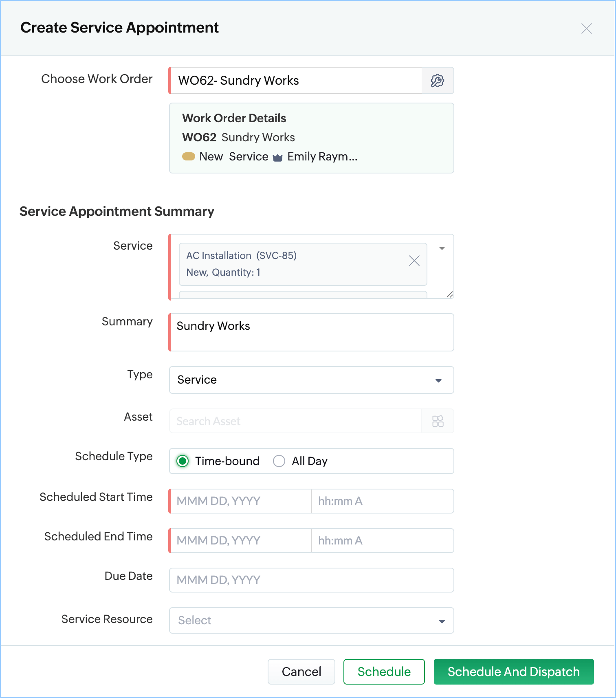Expand the Service multi-select dropdown arrow

(x=442, y=248)
